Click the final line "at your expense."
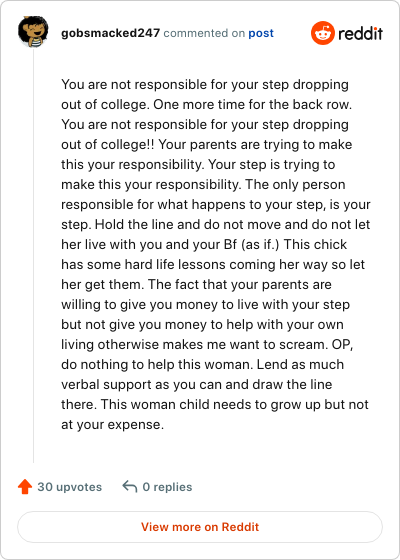The height and width of the screenshot is (560, 400). [112, 425]
